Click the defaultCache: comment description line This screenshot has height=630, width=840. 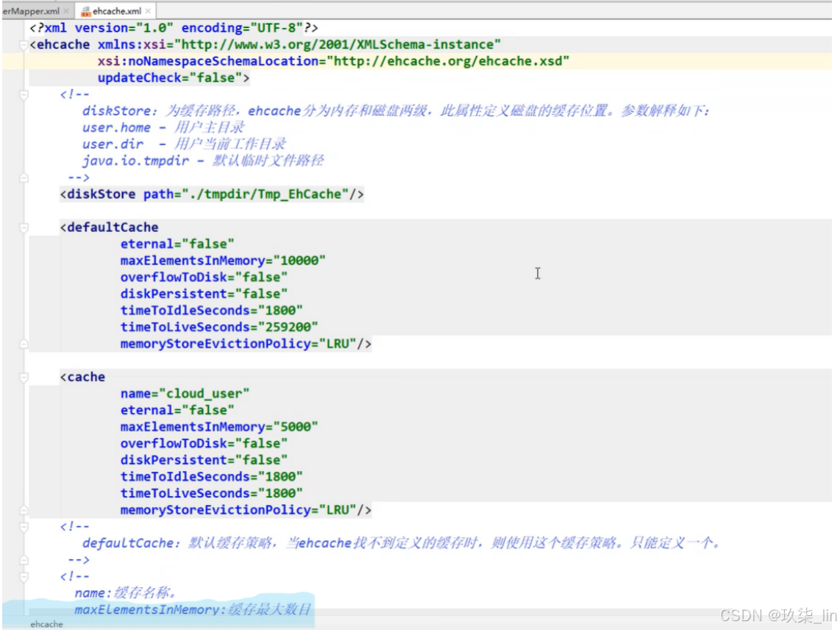pyautogui.click(x=402, y=543)
